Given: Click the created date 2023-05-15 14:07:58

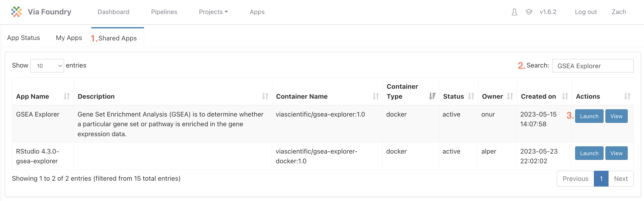Looking at the screenshot, I should click(x=538, y=119).
